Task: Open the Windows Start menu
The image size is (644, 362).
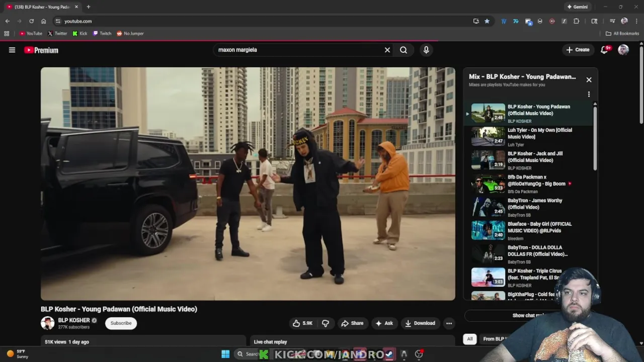Action: pos(225,354)
